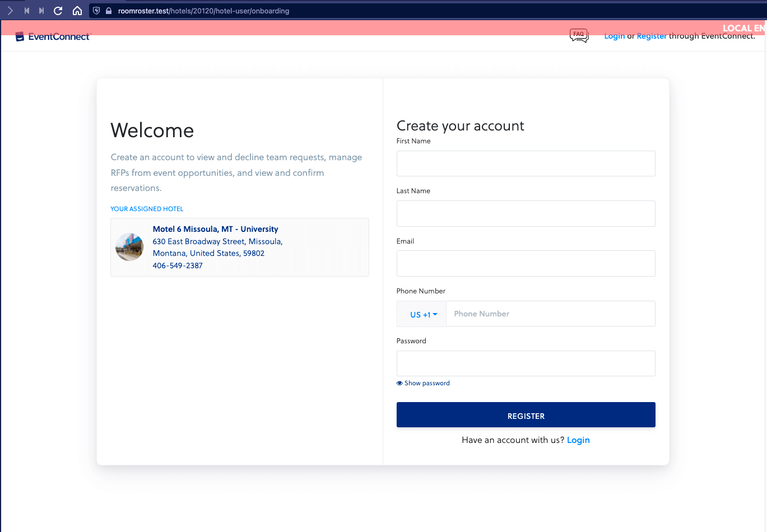Click the rewind skip-back browser icon
This screenshot has height=532, width=767.
(26, 11)
